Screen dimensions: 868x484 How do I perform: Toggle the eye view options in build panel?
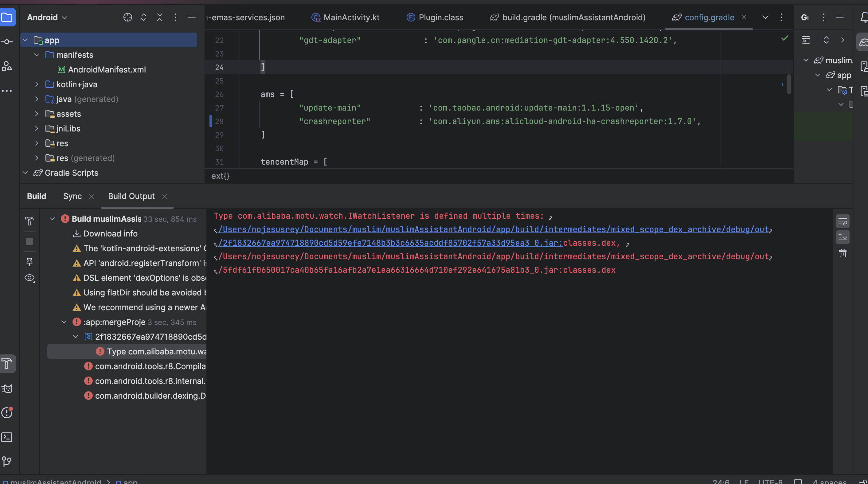click(x=30, y=278)
